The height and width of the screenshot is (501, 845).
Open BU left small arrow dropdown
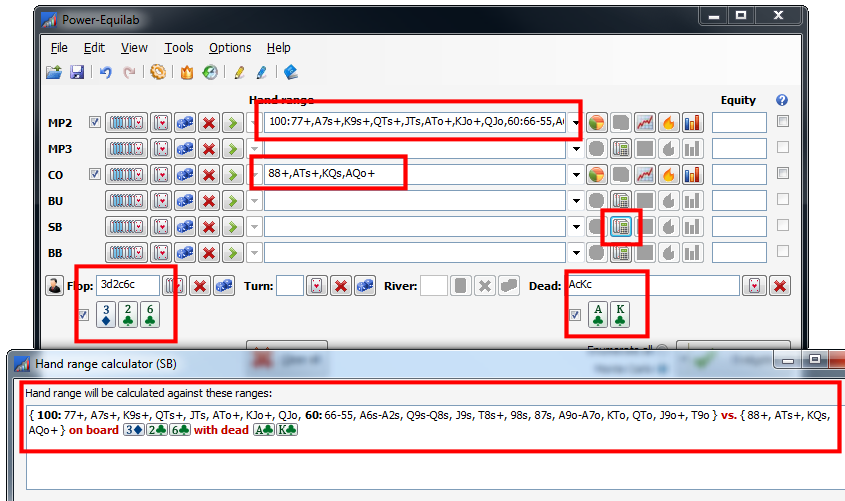tap(254, 201)
